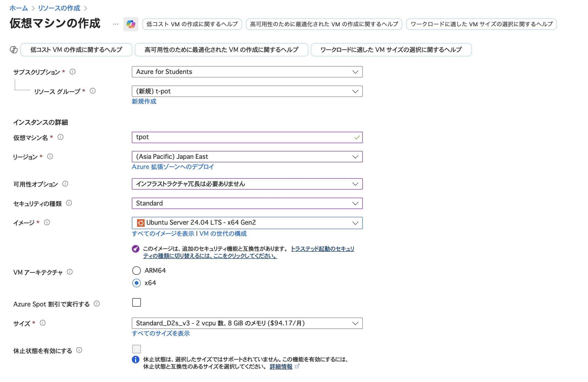The width and height of the screenshot is (588, 382).
Task: Open the サイズ Standard_D2s_v3 dropdown
Action: (247, 323)
